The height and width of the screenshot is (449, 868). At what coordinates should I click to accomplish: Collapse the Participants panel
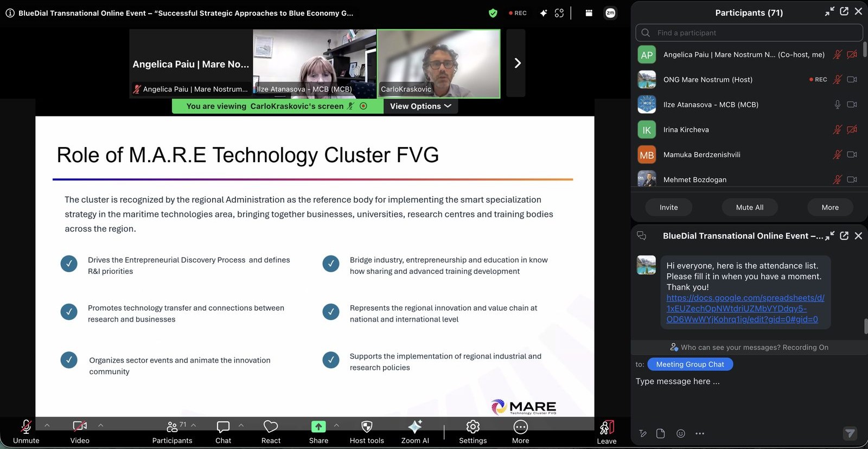829,11
